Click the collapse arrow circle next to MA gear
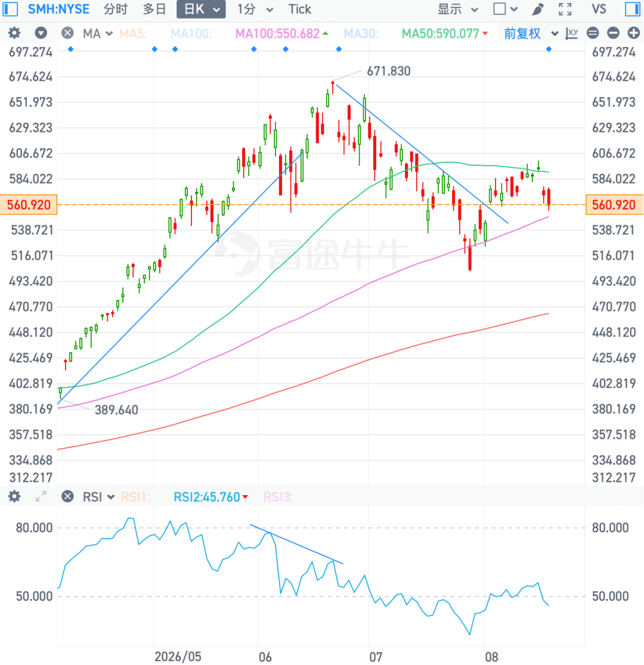Image resolution: width=644 pixels, height=665 pixels. coord(41,33)
